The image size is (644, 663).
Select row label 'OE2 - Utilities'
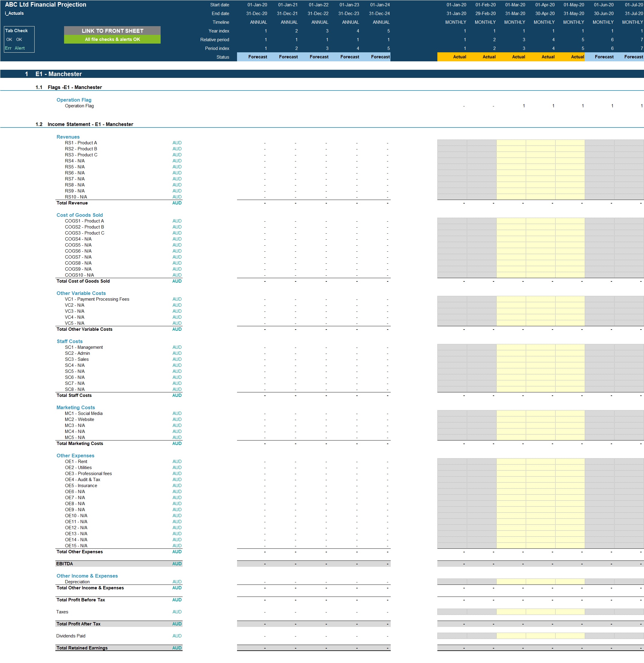pyautogui.click(x=78, y=468)
